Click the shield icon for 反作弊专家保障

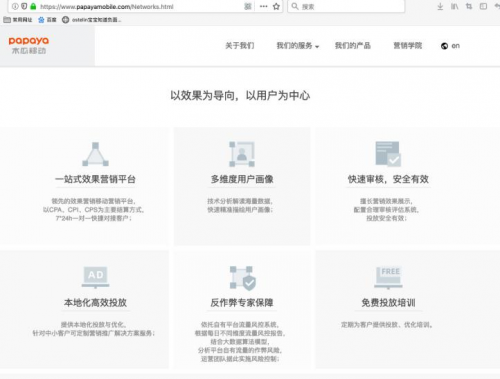[x=243, y=278]
